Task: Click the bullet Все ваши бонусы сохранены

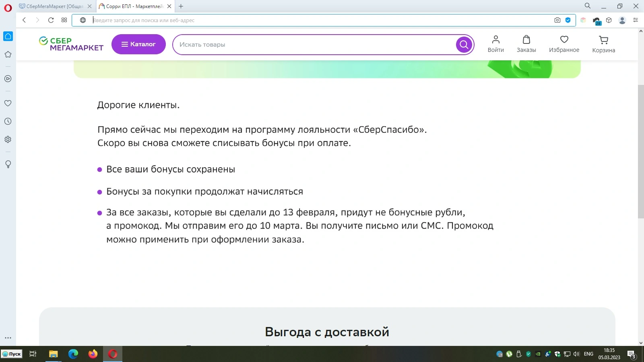Action: tap(171, 169)
